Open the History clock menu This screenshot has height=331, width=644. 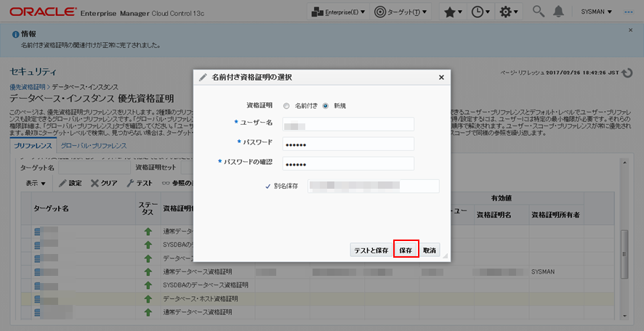click(480, 12)
